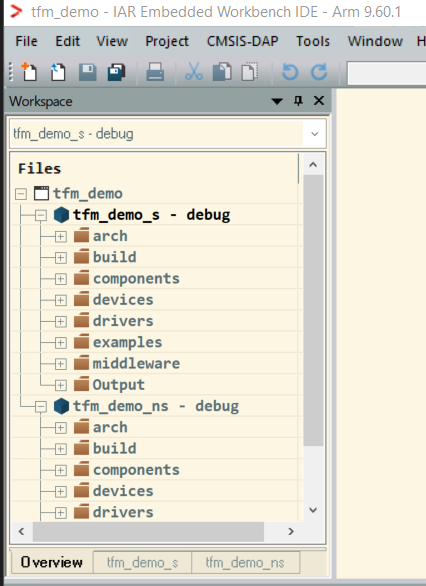Expand arch folder under tfm_demo_s
Screen dimensions: 426x586
point(61,236)
